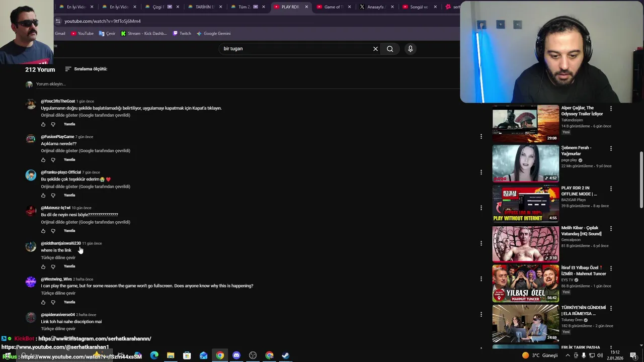Open the Stream - Kick Dashboard bookmark
644x362 pixels.
[143, 34]
